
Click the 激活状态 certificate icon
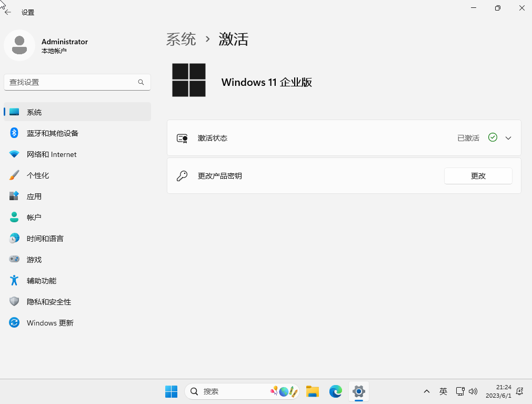click(182, 138)
